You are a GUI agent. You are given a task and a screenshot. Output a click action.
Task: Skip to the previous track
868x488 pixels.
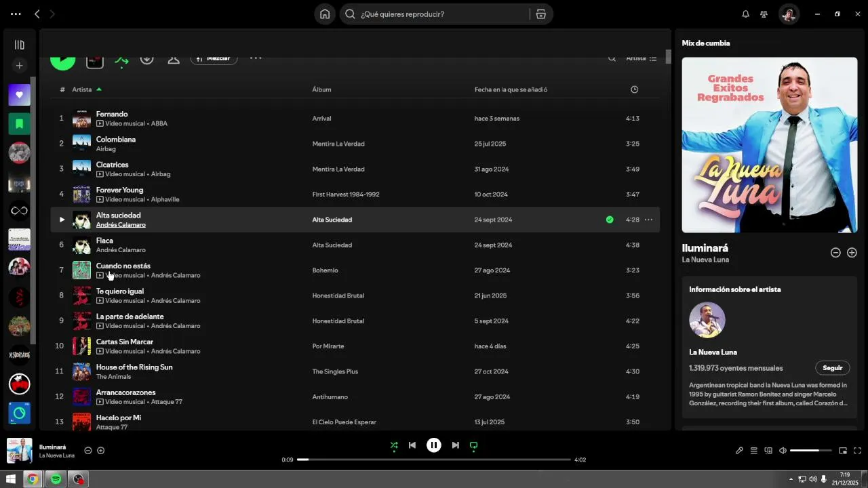point(412,445)
